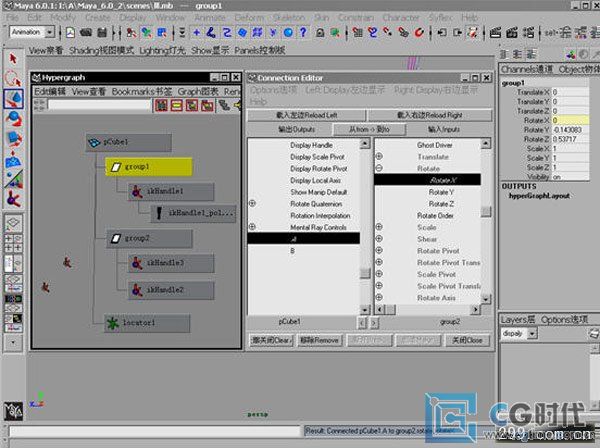The height and width of the screenshot is (448, 600).
Task: Select Rotate Z in right list
Action: pos(441,204)
